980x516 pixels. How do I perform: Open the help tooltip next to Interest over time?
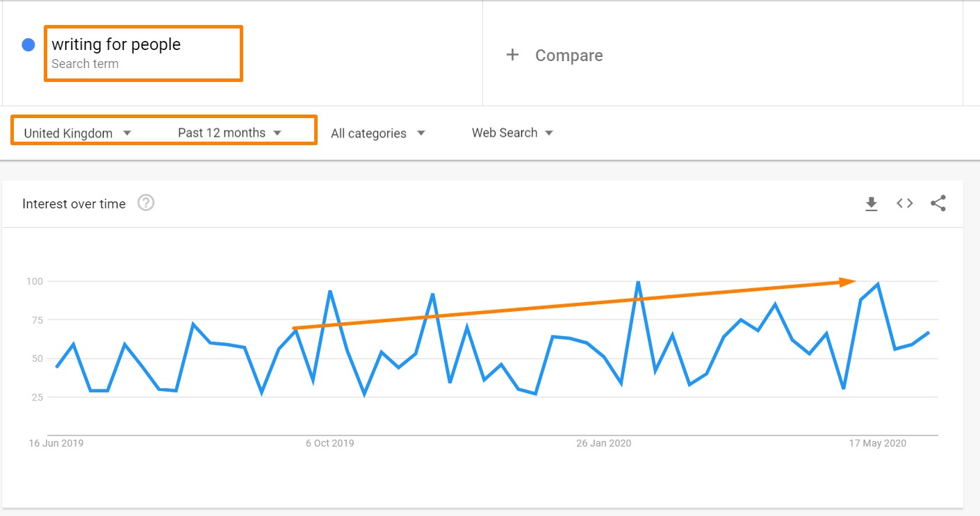pyautogui.click(x=145, y=203)
